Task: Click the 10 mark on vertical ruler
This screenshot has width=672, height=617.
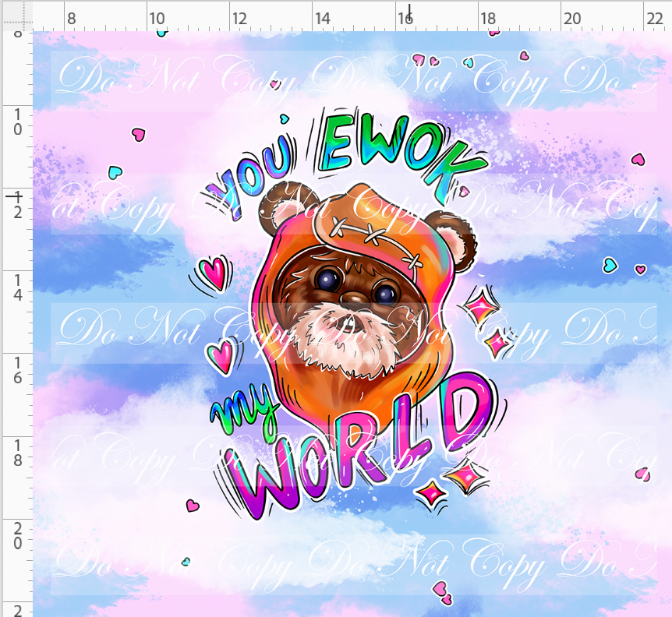Action: tap(18, 122)
